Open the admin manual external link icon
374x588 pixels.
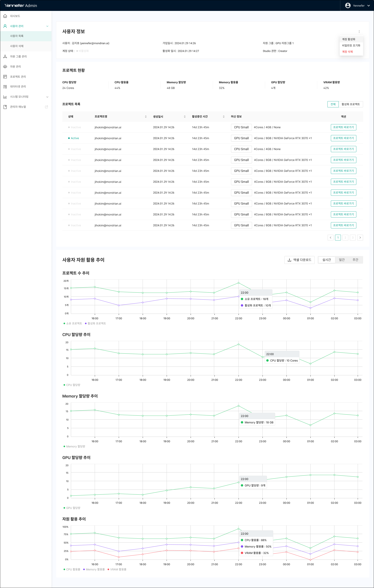point(46,107)
